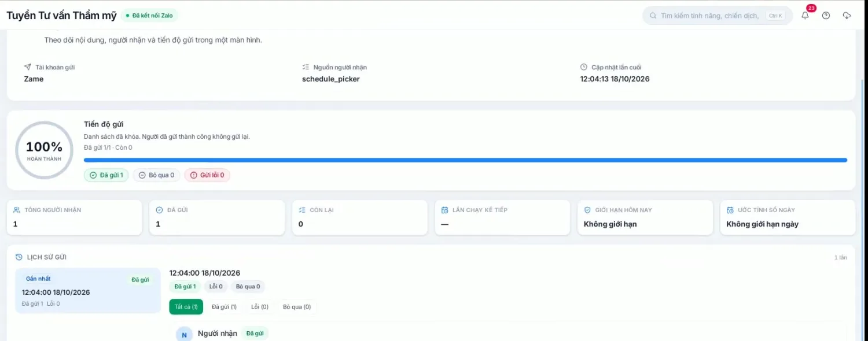This screenshot has height=341, width=868.
Task: Click the timestamp 12:04:13 18/10/2026
Action: pyautogui.click(x=615, y=79)
